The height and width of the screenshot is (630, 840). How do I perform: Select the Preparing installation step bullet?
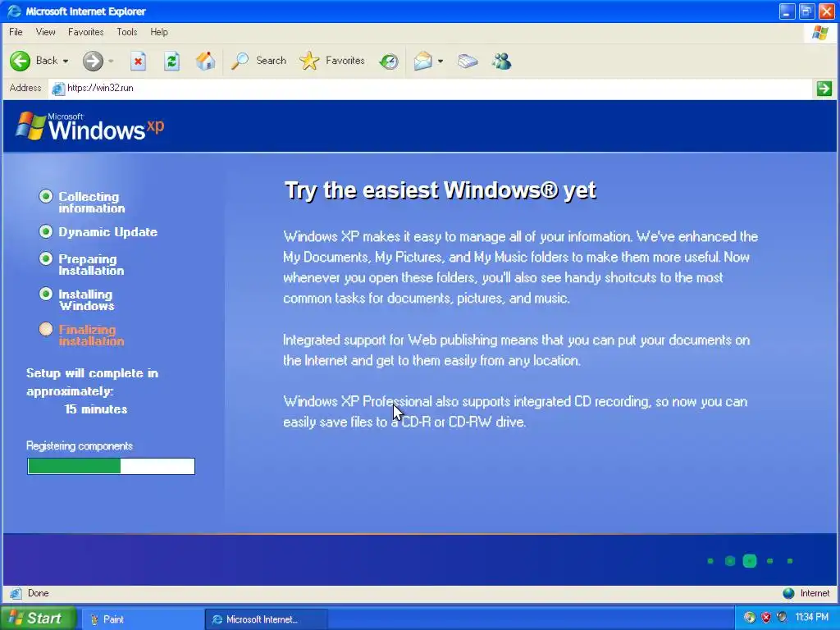point(46,258)
